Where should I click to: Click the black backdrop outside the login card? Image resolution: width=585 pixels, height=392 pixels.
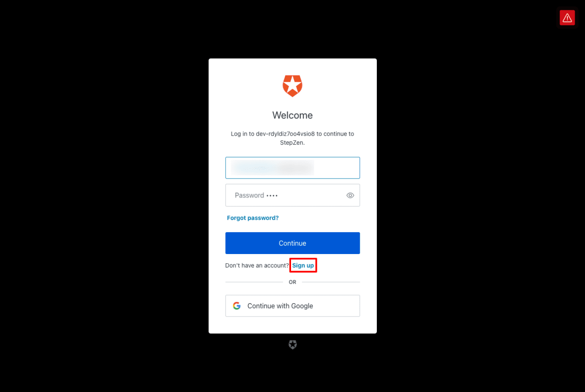pyautogui.click(x=97, y=195)
